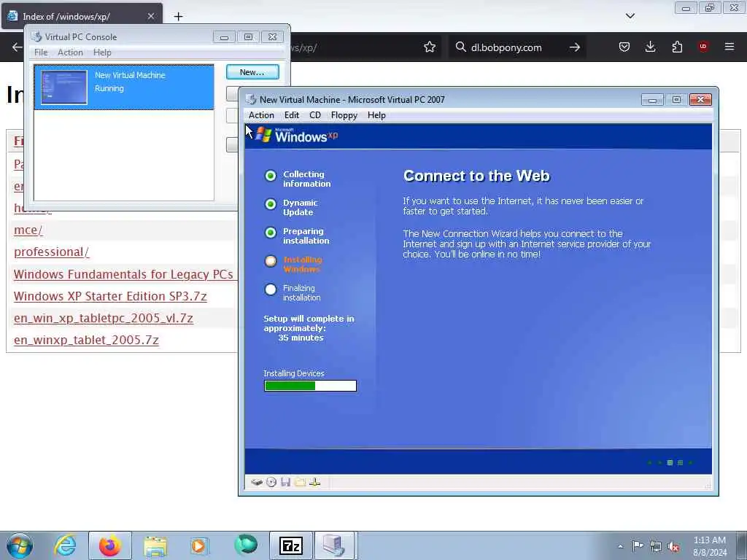747x560 pixels.
Task: Select the New Virtual Machine entry in console list
Action: [x=124, y=87]
